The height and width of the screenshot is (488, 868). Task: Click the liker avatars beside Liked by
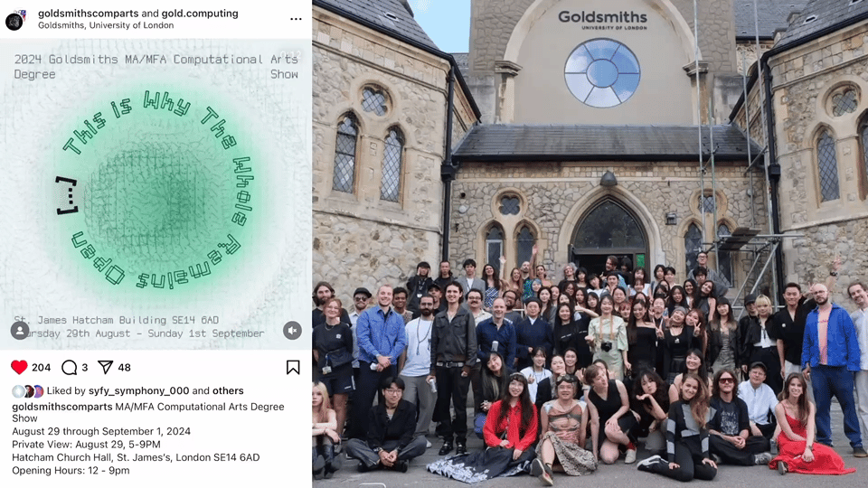pos(28,391)
